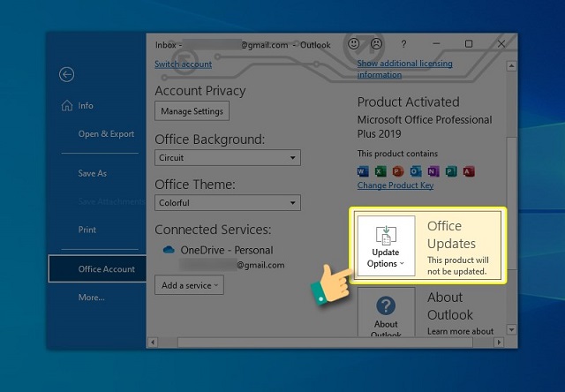Image resolution: width=565 pixels, height=392 pixels.
Task: Click the About Outlook question mark icon
Action: click(386, 305)
